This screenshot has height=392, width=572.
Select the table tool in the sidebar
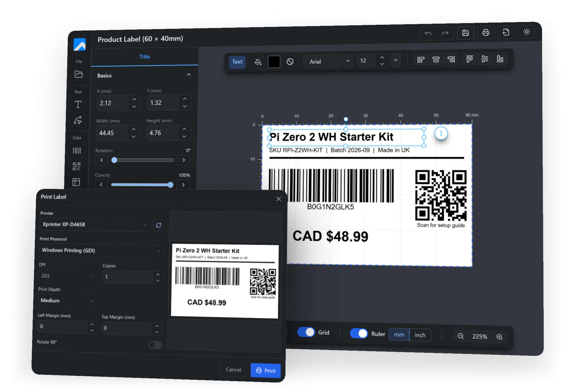(x=76, y=182)
